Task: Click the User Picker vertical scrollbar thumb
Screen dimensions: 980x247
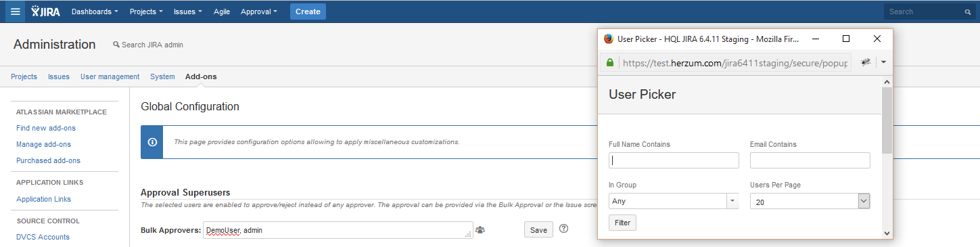Action: [x=887, y=120]
